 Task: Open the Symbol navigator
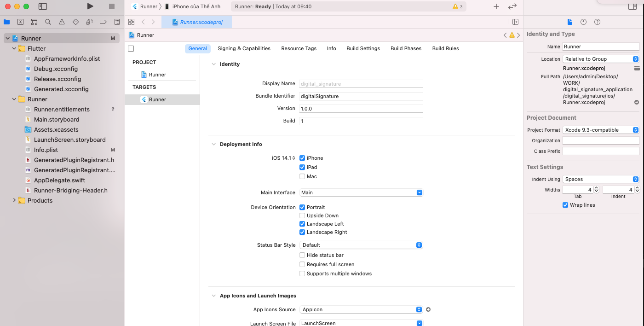tap(34, 22)
